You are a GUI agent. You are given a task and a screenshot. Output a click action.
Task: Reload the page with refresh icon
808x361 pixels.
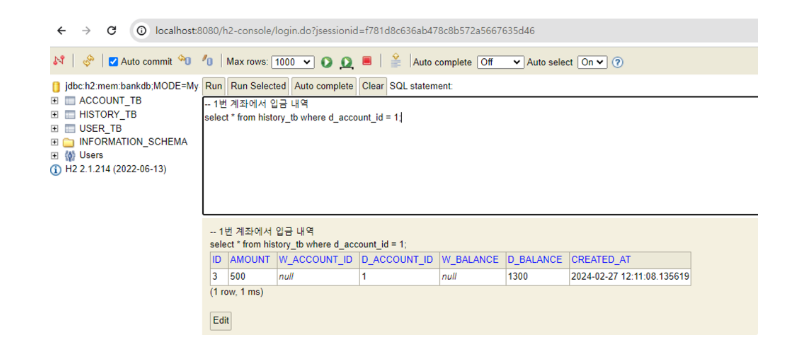tap(111, 31)
